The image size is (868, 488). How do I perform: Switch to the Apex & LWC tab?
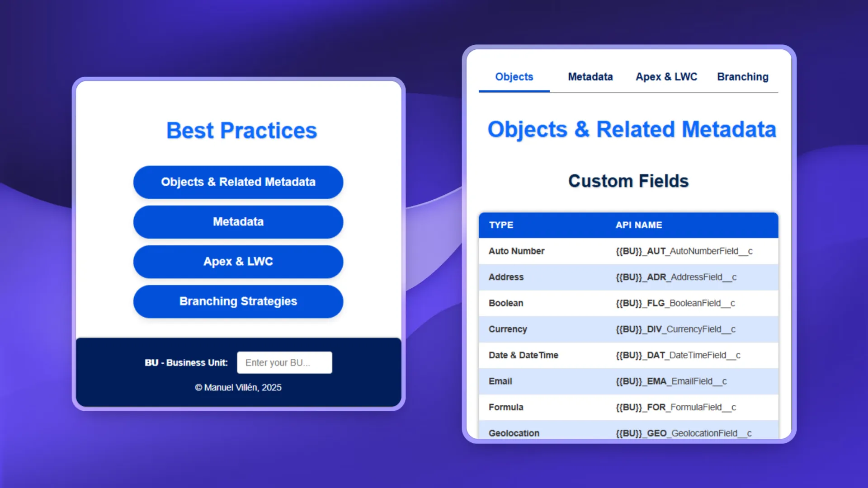pyautogui.click(x=666, y=77)
